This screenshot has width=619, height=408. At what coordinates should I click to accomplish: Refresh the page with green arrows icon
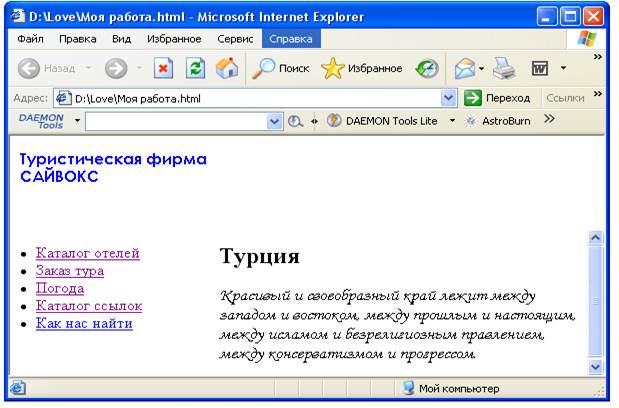coord(195,68)
